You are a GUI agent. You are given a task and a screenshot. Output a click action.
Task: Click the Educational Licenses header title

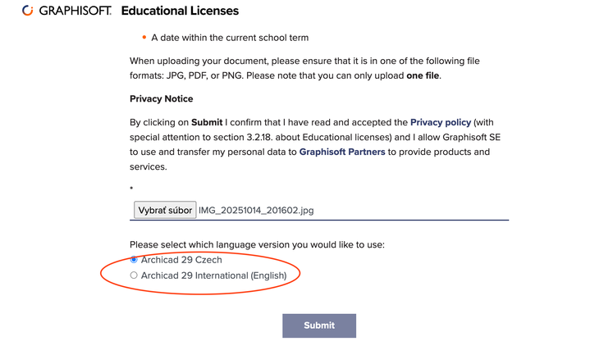180,11
